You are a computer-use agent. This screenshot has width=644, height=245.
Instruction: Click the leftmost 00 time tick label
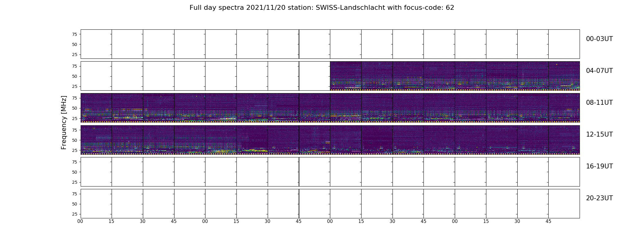pyautogui.click(x=80, y=221)
